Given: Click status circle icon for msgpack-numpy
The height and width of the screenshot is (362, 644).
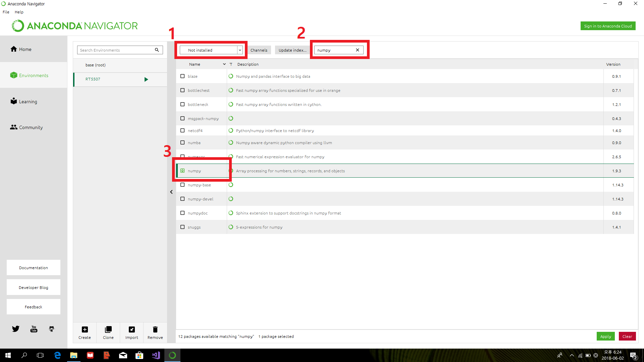Looking at the screenshot, I should (x=231, y=118).
